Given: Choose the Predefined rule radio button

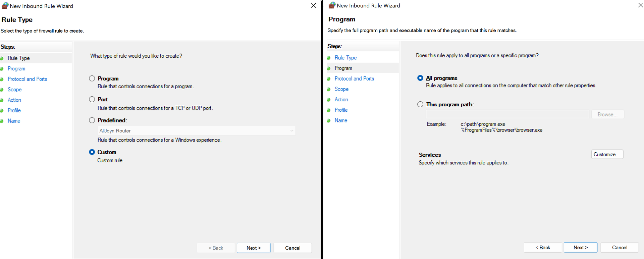Looking at the screenshot, I should [x=92, y=120].
